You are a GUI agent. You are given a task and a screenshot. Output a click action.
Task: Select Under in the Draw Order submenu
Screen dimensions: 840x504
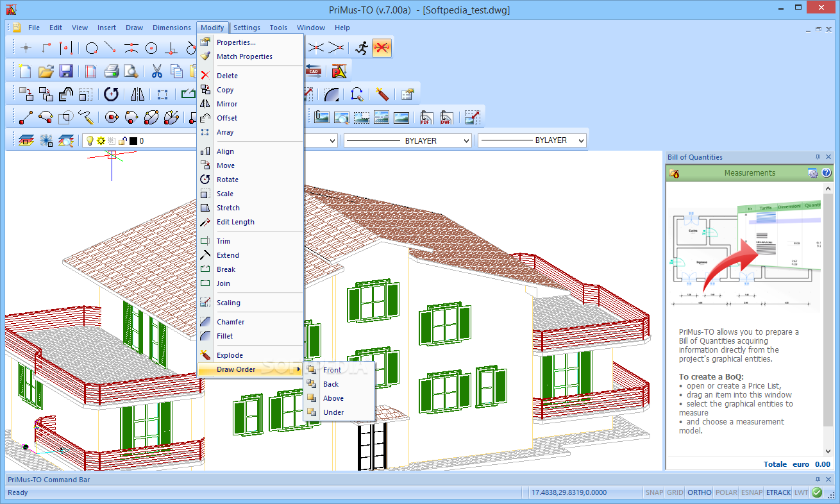pyautogui.click(x=339, y=412)
